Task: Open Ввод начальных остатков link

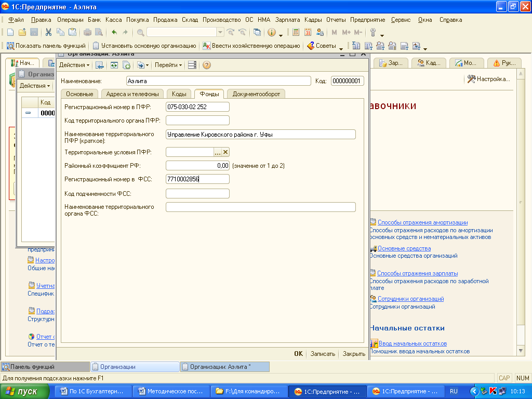Action: click(413, 344)
